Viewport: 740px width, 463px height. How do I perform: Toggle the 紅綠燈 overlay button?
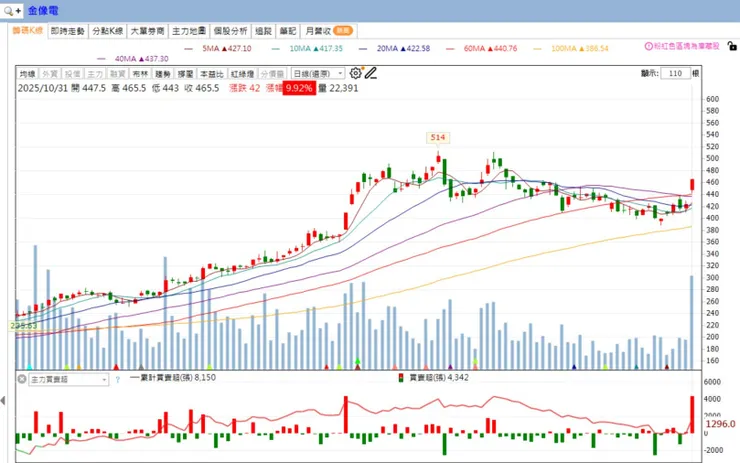[x=243, y=74]
